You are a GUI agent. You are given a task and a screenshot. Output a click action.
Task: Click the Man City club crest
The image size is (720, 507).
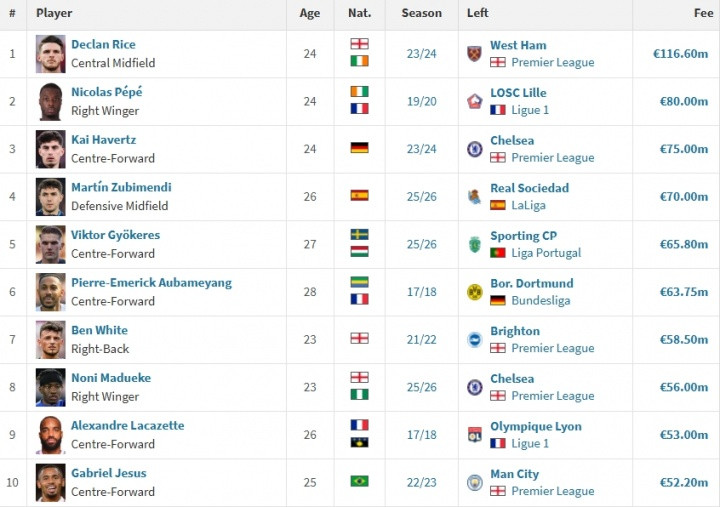click(x=474, y=483)
